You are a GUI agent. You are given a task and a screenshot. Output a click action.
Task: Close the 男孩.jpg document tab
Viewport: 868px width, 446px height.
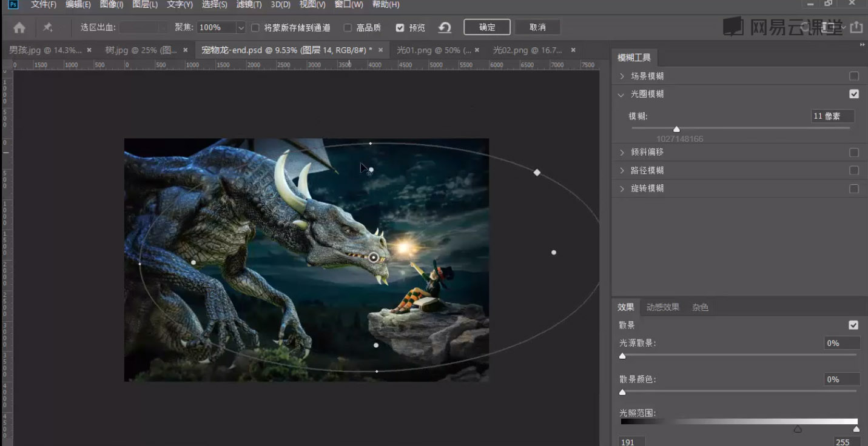89,50
